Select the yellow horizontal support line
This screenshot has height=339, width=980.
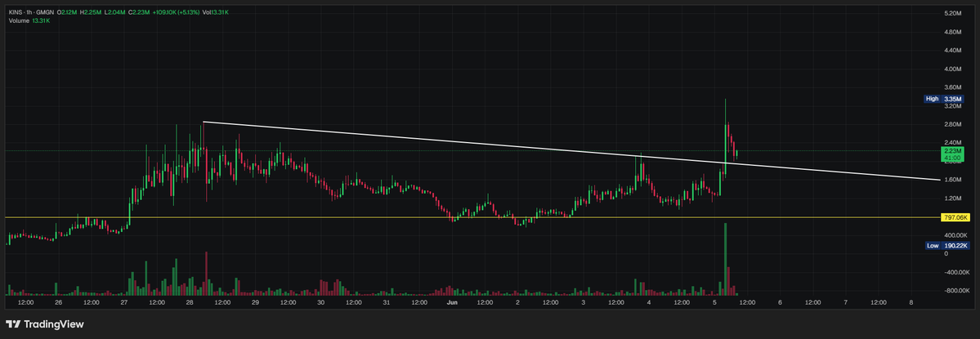coord(472,217)
